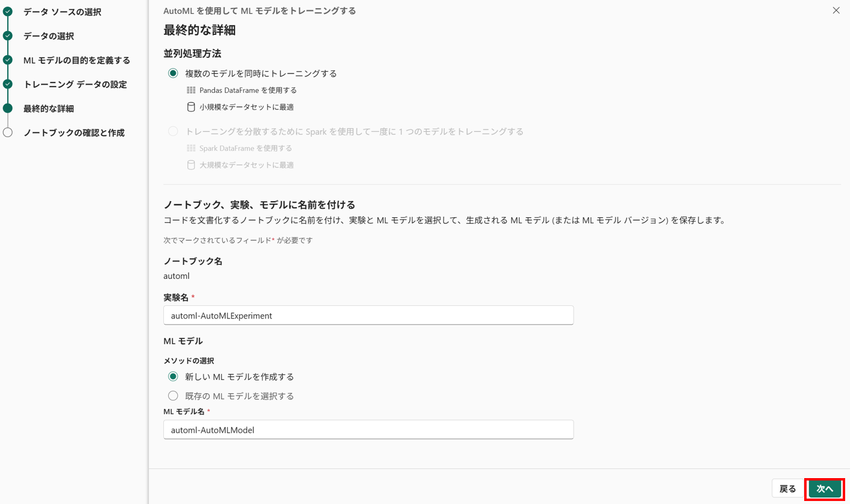The image size is (856, 504).
Task: Go to データ ソースの選択 step
Action: click(x=62, y=12)
